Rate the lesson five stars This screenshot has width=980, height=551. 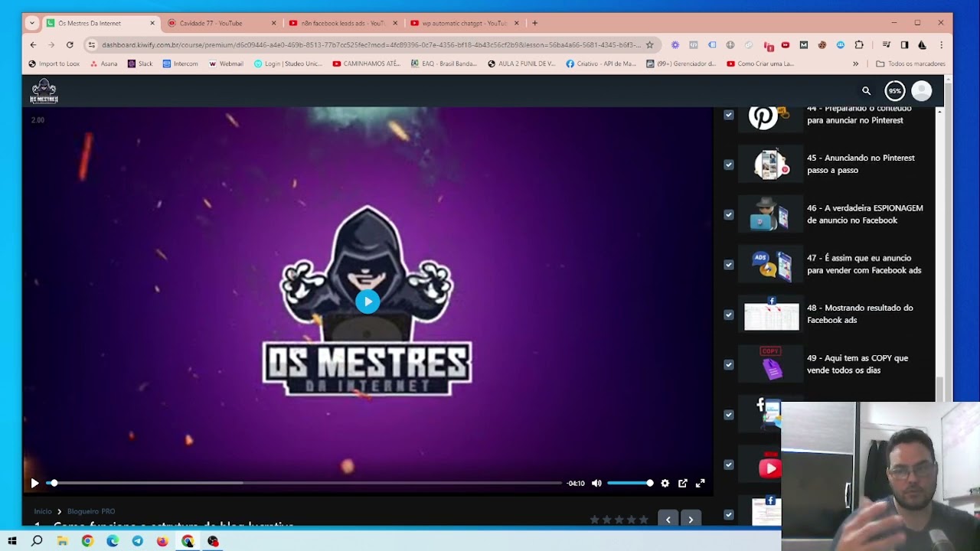pyautogui.click(x=643, y=520)
